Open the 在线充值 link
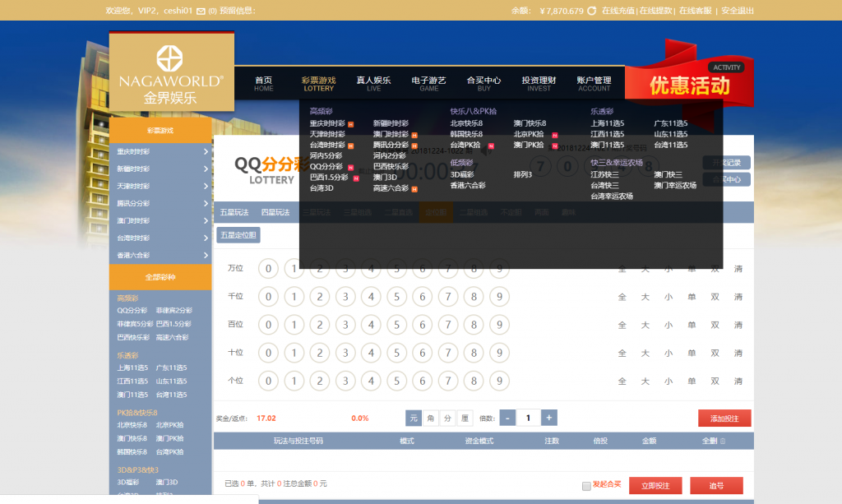The height and width of the screenshot is (504, 842). tap(618, 11)
